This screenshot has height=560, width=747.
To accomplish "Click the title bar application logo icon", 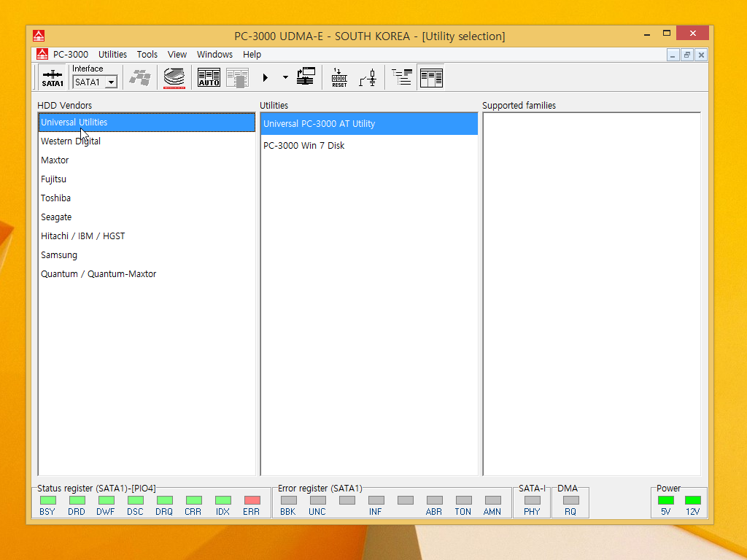I will point(39,36).
